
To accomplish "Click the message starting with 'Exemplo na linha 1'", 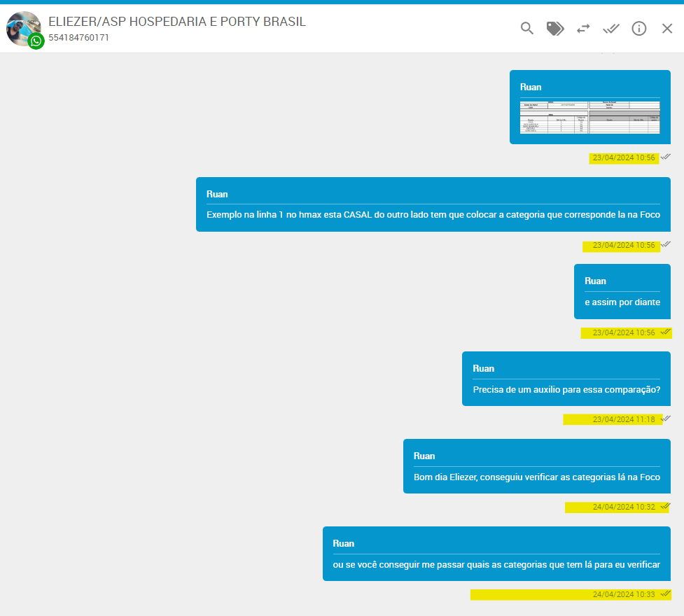I will click(433, 214).
